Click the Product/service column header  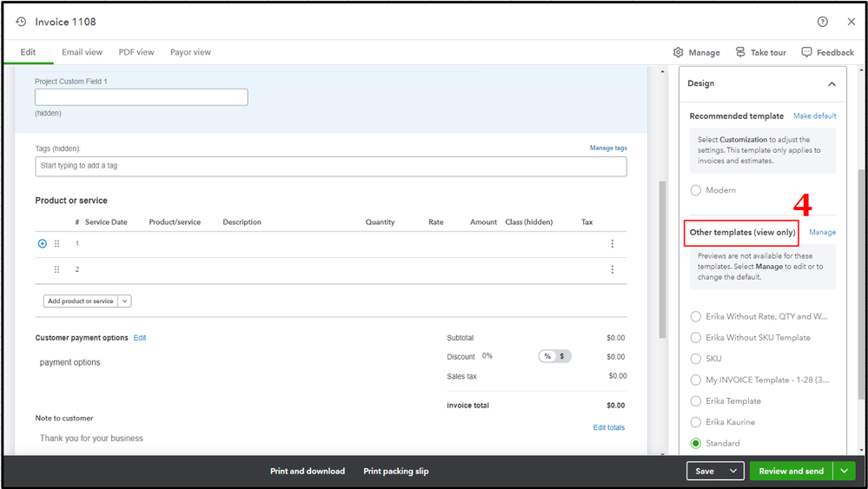pyautogui.click(x=175, y=221)
